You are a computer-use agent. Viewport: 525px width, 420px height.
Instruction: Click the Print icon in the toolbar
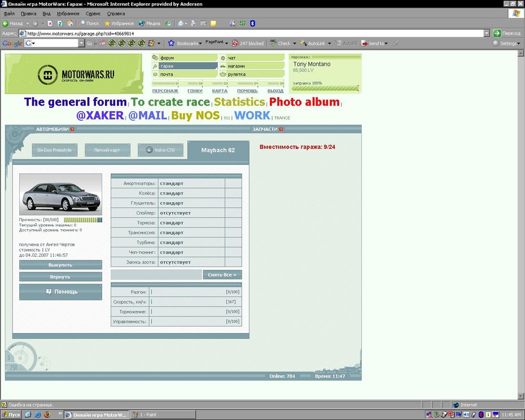[193, 24]
